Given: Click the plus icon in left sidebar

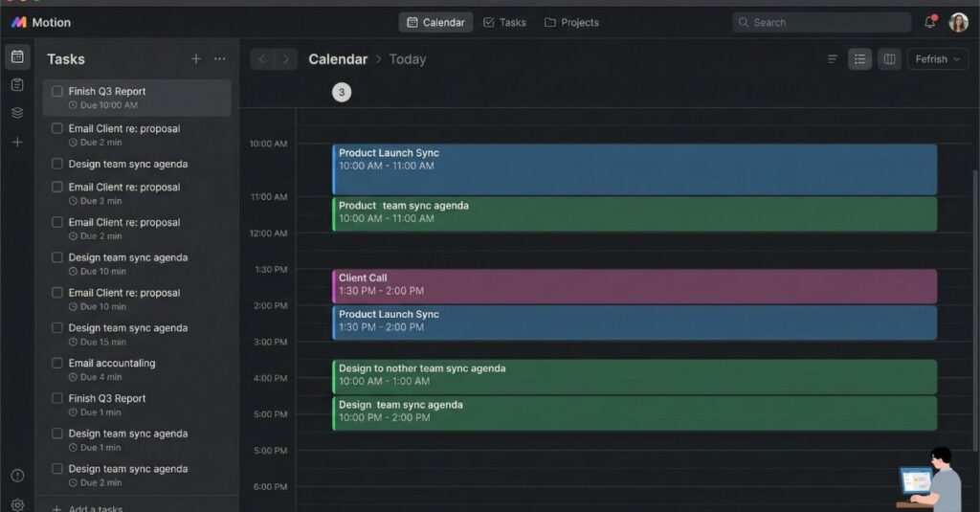Looking at the screenshot, I should coord(17,142).
